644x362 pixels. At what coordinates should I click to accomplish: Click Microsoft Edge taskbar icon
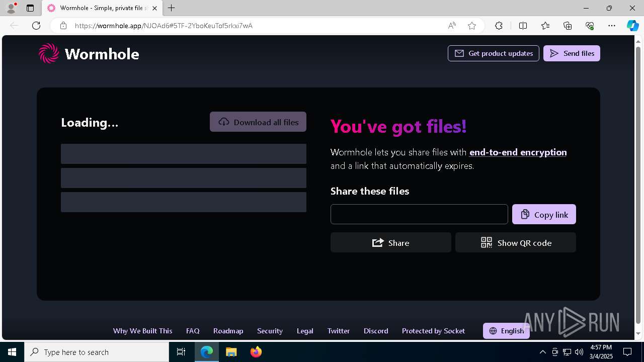(x=207, y=352)
